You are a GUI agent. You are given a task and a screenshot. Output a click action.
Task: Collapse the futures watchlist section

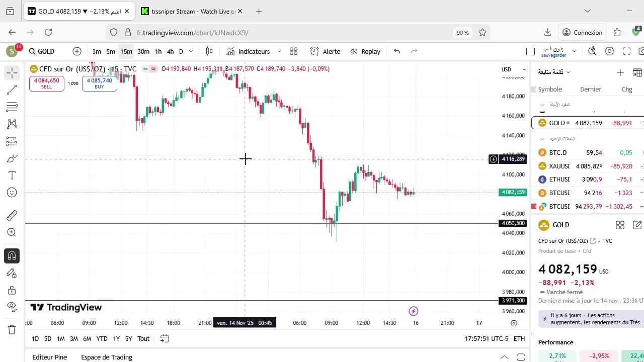pyautogui.click(x=542, y=105)
